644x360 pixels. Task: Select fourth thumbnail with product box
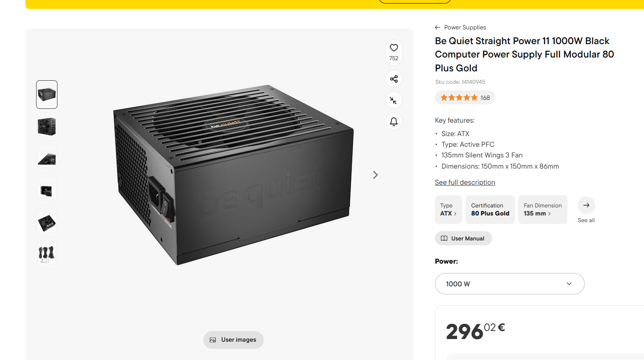[x=47, y=191]
